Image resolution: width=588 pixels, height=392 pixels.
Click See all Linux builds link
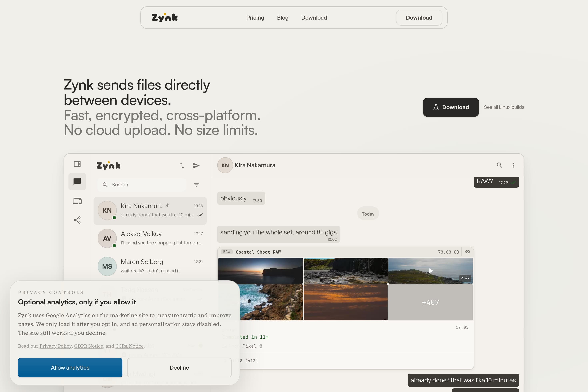pyautogui.click(x=504, y=107)
